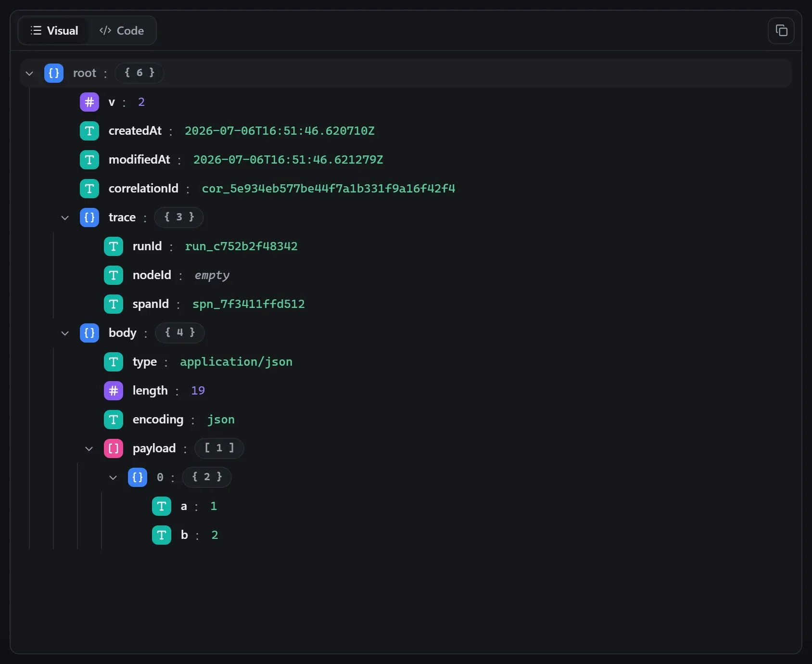Image resolution: width=812 pixels, height=664 pixels.
Task: Click the text icon beside key a
Action: pos(162,506)
